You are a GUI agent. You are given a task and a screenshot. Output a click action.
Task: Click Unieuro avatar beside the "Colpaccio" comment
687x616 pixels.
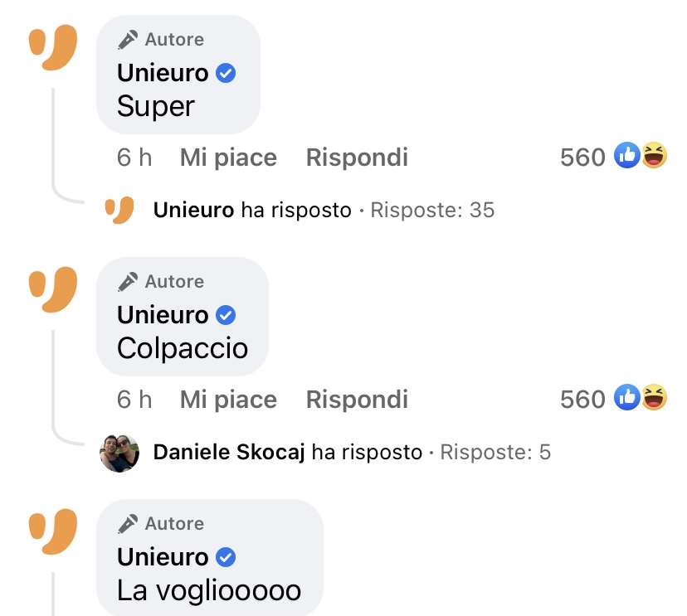coord(53,288)
